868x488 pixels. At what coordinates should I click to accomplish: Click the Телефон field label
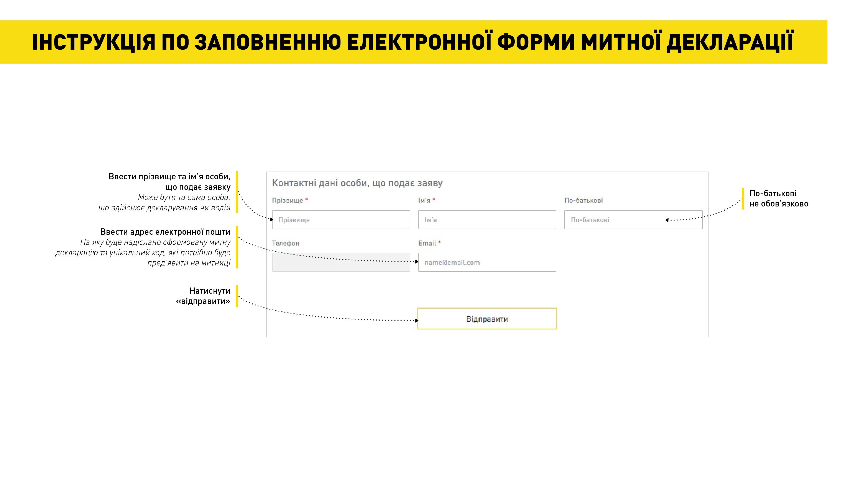[285, 243]
